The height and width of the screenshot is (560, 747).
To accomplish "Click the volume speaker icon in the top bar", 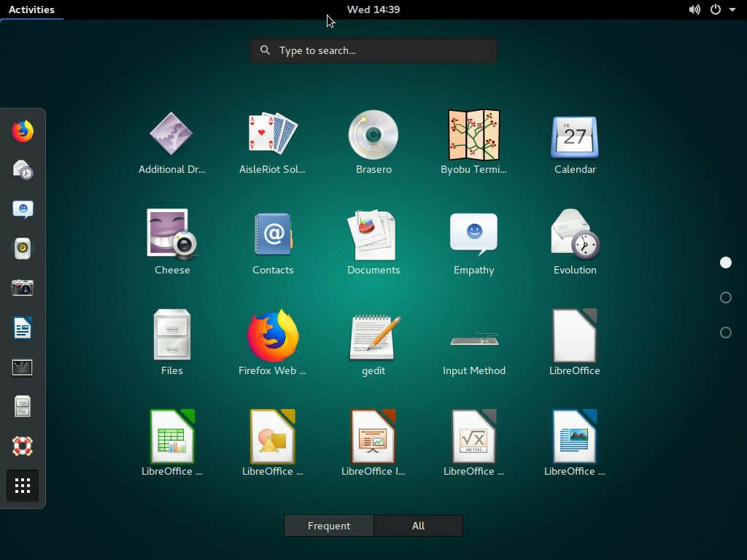I will 694,9.
